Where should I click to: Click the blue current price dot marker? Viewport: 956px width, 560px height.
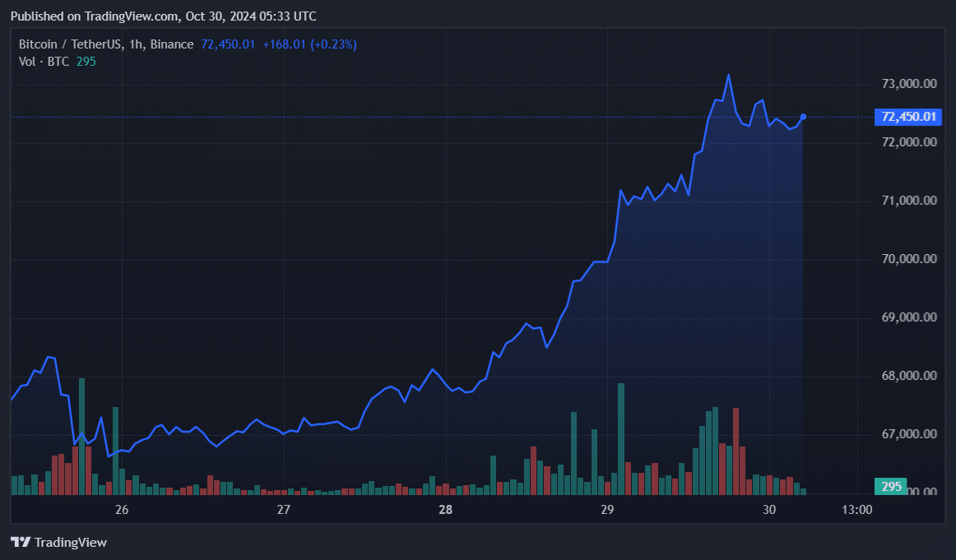pos(802,116)
